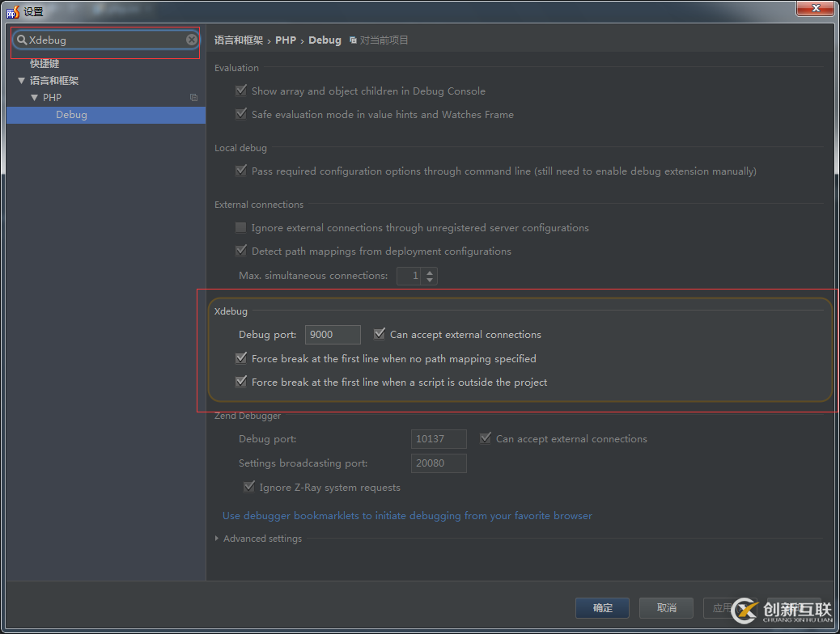Click inside the Xdebug Debug port field

(332, 333)
